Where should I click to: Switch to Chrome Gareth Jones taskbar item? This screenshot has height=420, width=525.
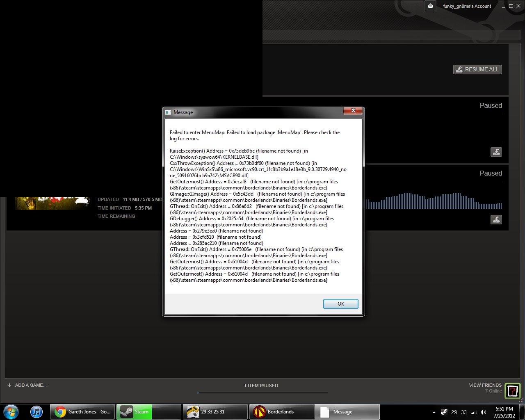[x=82, y=412]
